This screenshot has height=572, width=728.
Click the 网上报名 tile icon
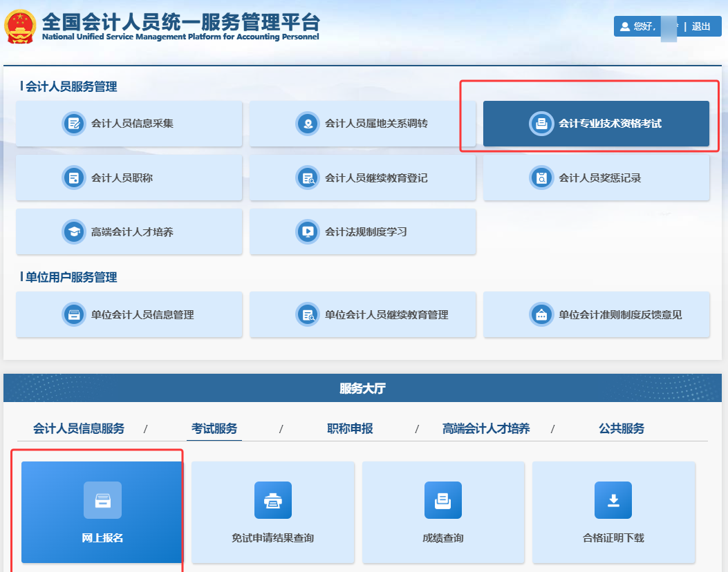tap(102, 500)
